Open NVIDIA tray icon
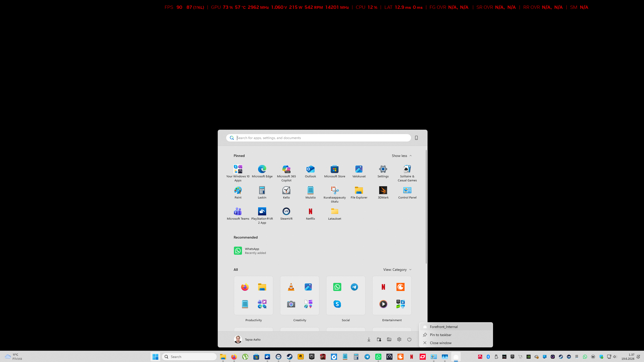The height and width of the screenshot is (362, 644). click(529, 357)
